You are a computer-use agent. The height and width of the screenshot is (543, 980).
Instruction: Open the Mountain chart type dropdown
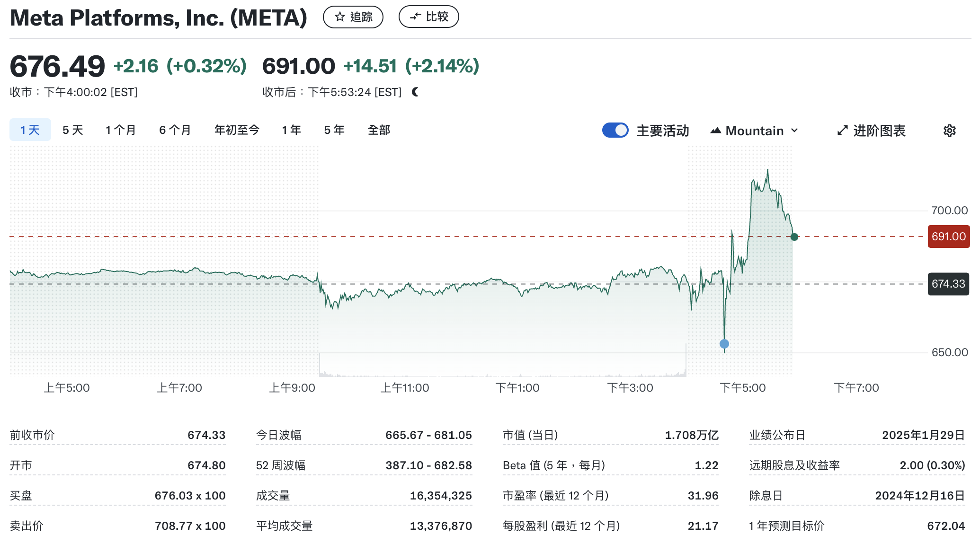point(755,131)
